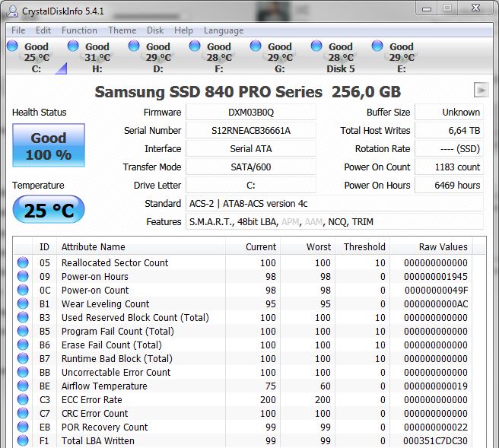Click the Serial Number field S12RNEACB36661A
Screen dimensions: 499x448
point(251,131)
